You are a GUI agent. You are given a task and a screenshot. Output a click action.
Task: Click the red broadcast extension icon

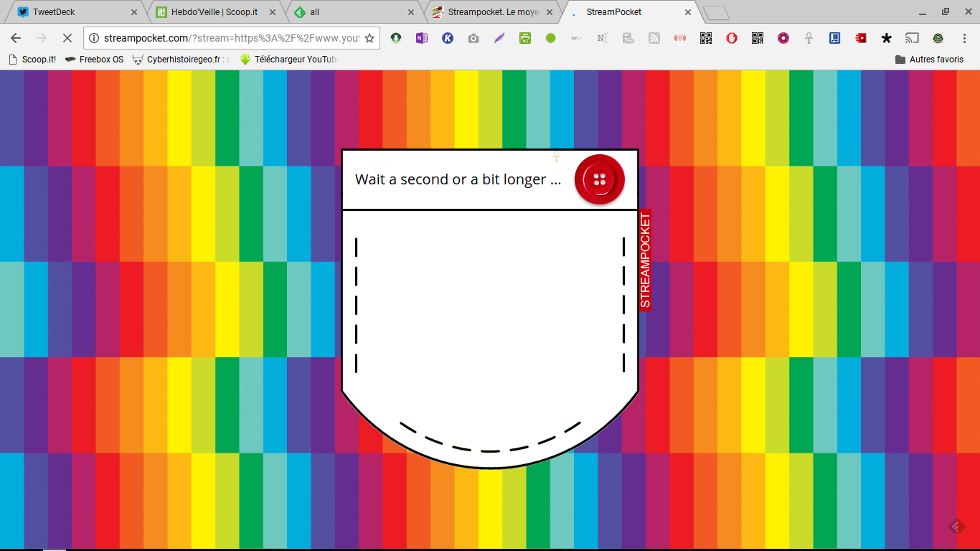pyautogui.click(x=680, y=38)
